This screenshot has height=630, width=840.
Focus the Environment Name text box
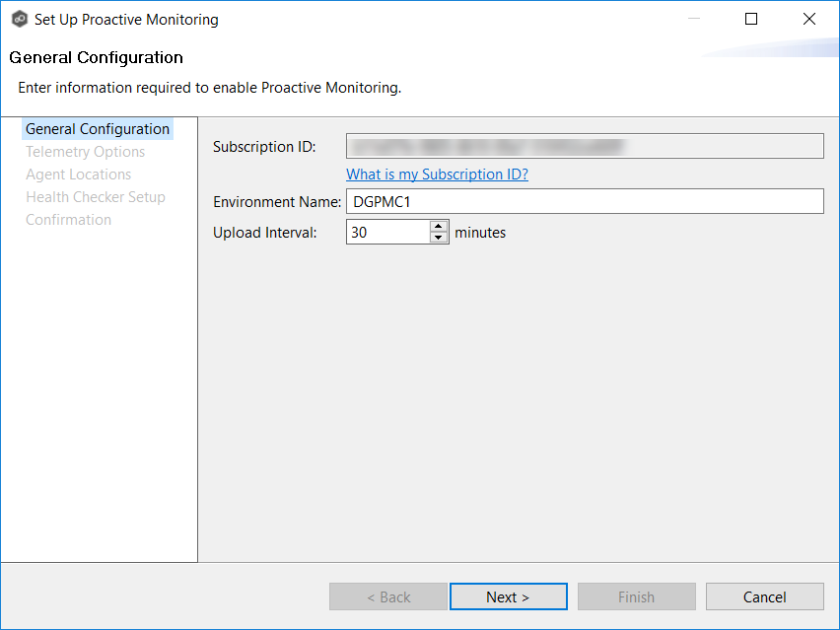[x=584, y=201]
